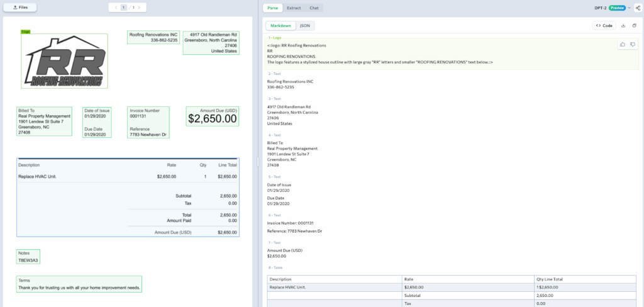Open the Files upload button
The width and height of the screenshot is (644, 307).
pyautogui.click(x=19, y=8)
